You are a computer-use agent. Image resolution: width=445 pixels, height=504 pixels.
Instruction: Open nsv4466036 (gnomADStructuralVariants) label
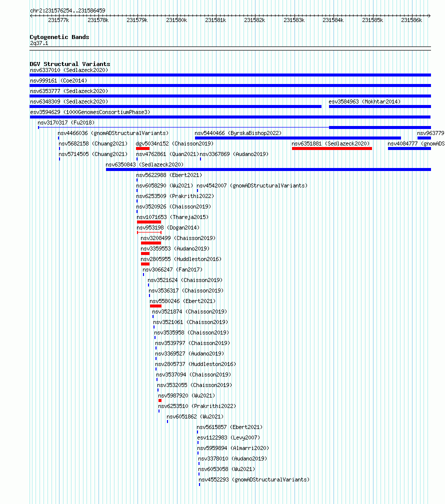coord(113,133)
